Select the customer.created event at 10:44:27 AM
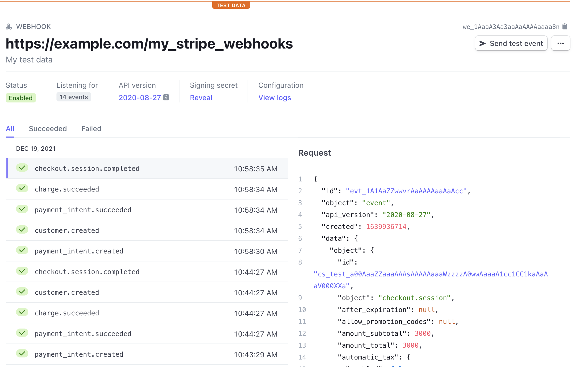The width and height of the screenshot is (588, 367). point(147,292)
